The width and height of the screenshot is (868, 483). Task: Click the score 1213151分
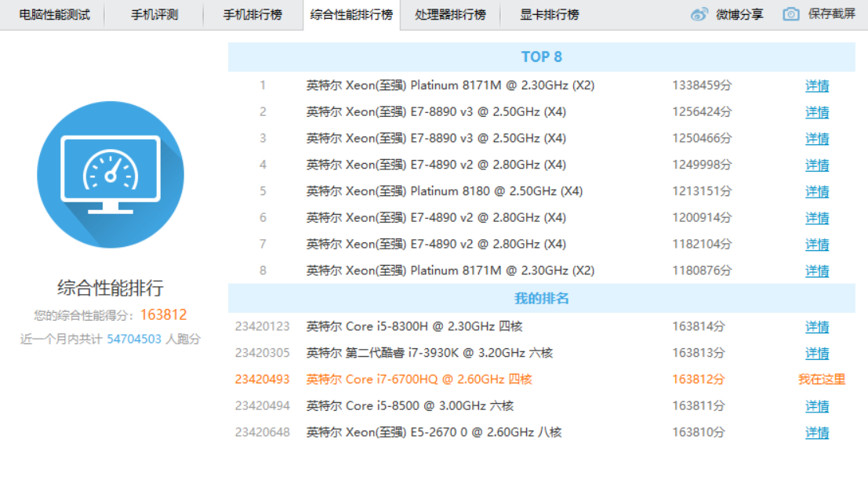[x=702, y=191]
